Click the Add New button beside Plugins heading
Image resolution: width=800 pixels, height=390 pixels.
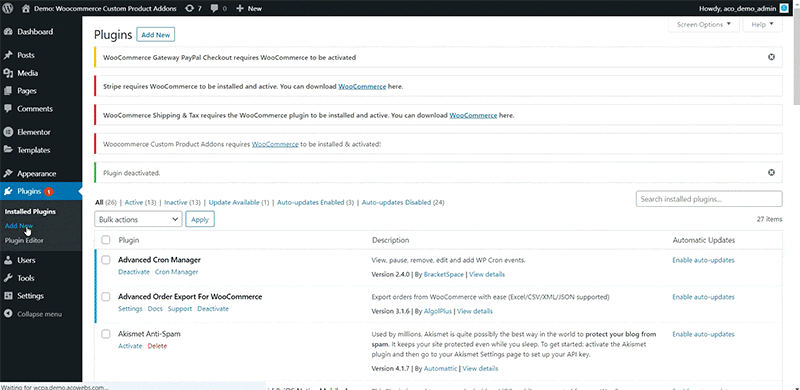pos(156,35)
